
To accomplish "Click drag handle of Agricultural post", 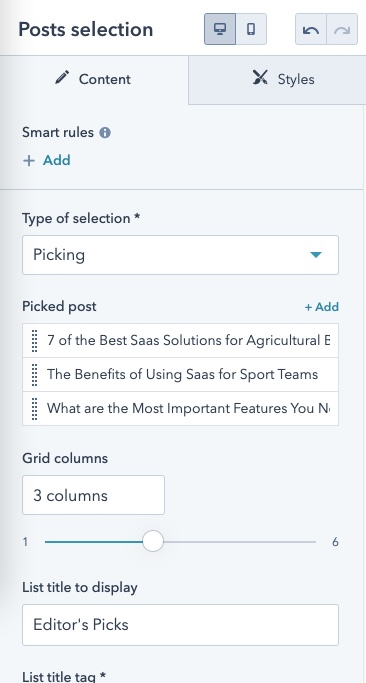I will (35, 340).
